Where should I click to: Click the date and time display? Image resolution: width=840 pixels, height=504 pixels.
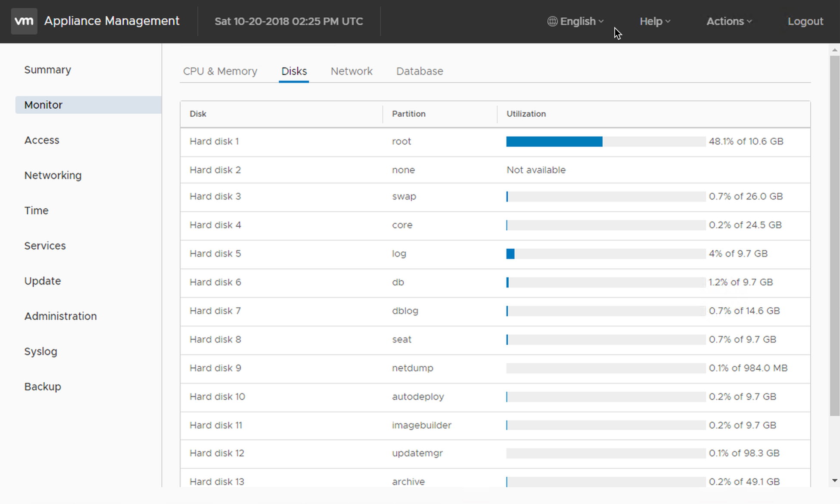289,21
